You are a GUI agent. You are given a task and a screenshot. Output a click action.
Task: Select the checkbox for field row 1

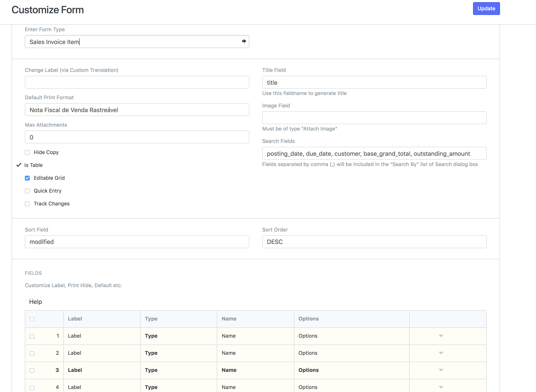coord(32,336)
